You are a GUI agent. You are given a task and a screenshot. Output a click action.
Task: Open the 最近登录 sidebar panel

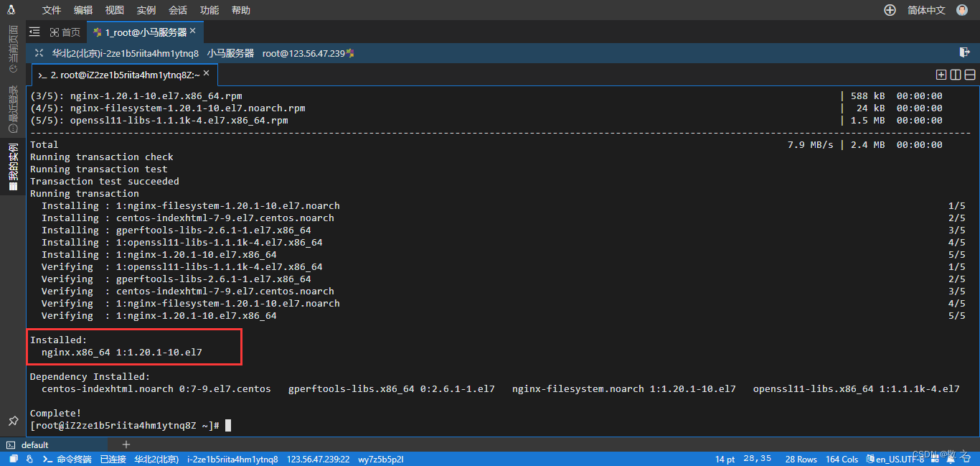(13, 109)
